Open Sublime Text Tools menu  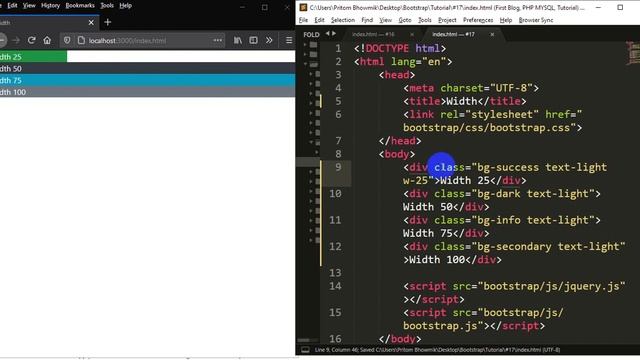pos(424,20)
